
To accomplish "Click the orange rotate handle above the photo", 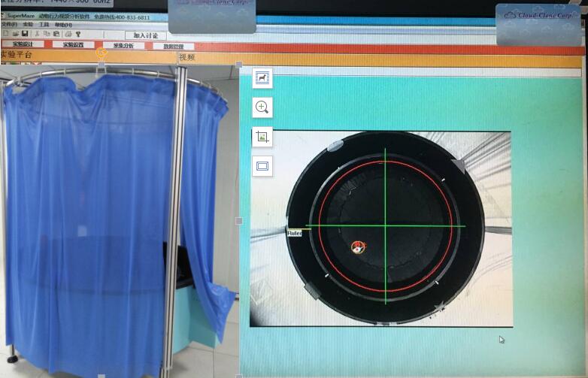I will coord(101,53).
